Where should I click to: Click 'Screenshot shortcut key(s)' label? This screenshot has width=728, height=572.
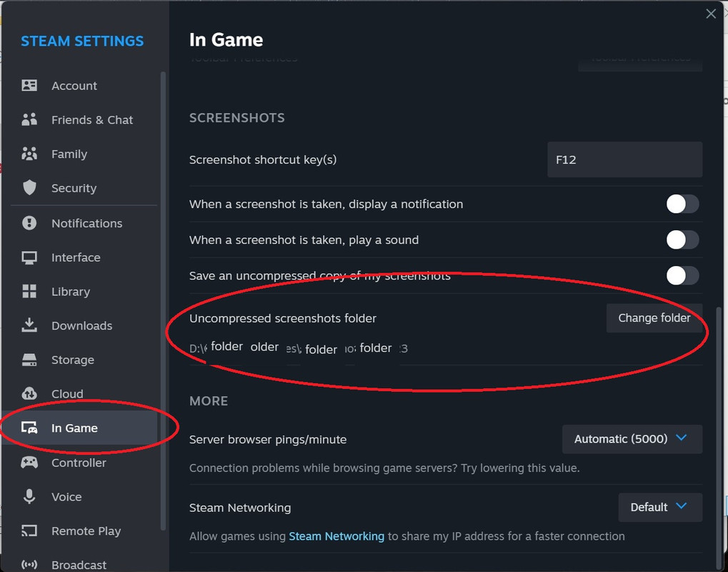pyautogui.click(x=263, y=160)
